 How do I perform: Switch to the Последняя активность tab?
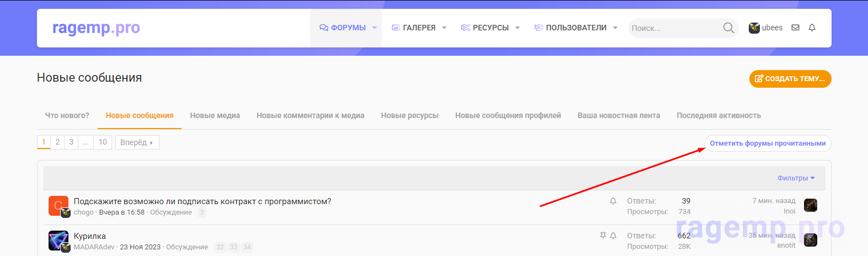click(x=718, y=116)
